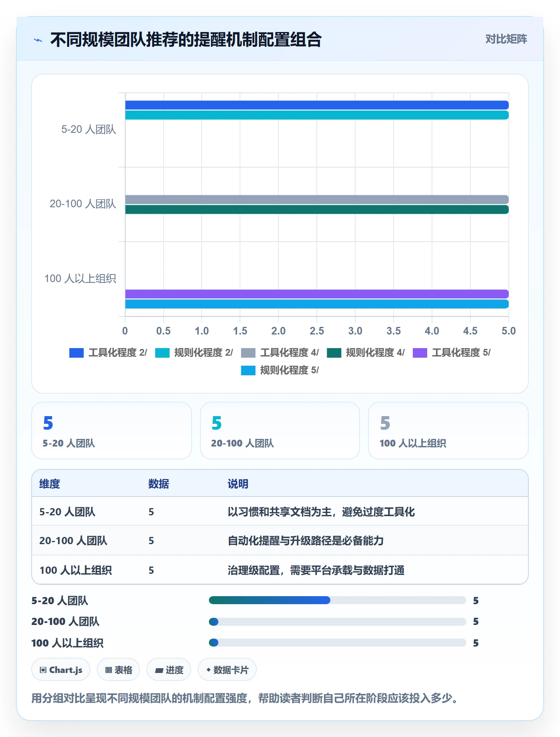Viewport: 560px width, 737px height.
Task: Select the cell "自动化提醒与升级路径是必备能力"
Action: click(x=306, y=541)
